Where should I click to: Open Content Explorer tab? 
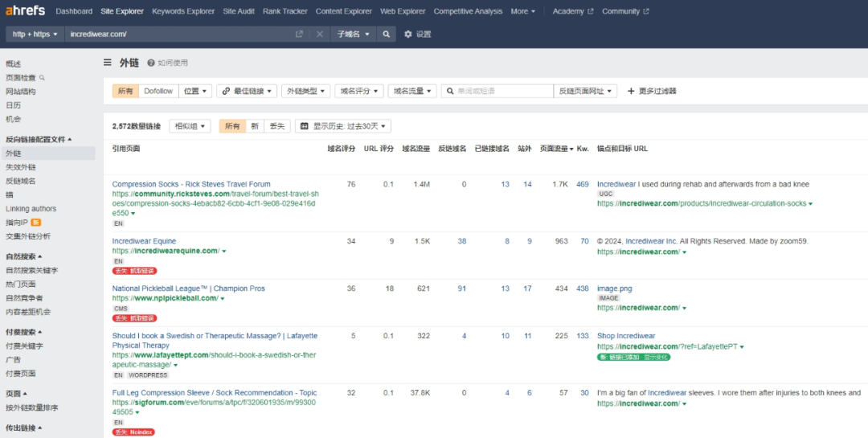344,11
